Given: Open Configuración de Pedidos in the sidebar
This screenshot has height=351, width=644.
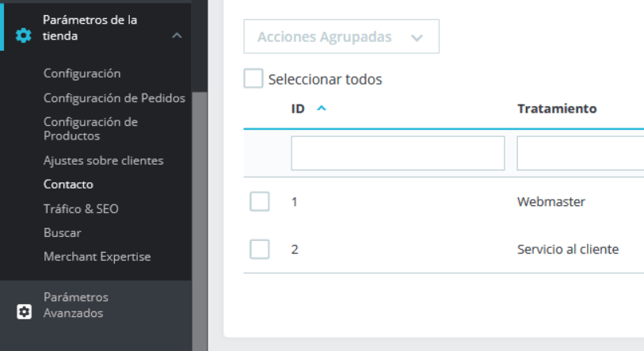Looking at the screenshot, I should pos(115,97).
